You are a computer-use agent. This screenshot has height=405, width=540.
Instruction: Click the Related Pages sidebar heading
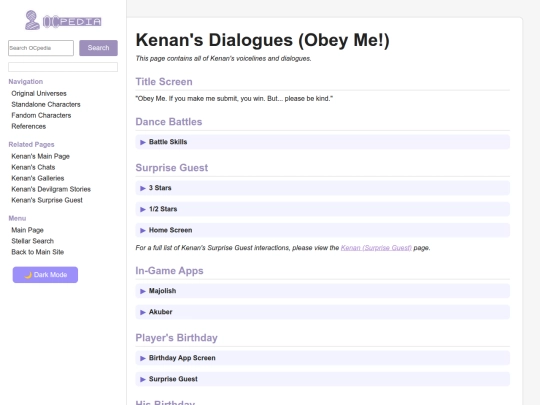click(31, 145)
